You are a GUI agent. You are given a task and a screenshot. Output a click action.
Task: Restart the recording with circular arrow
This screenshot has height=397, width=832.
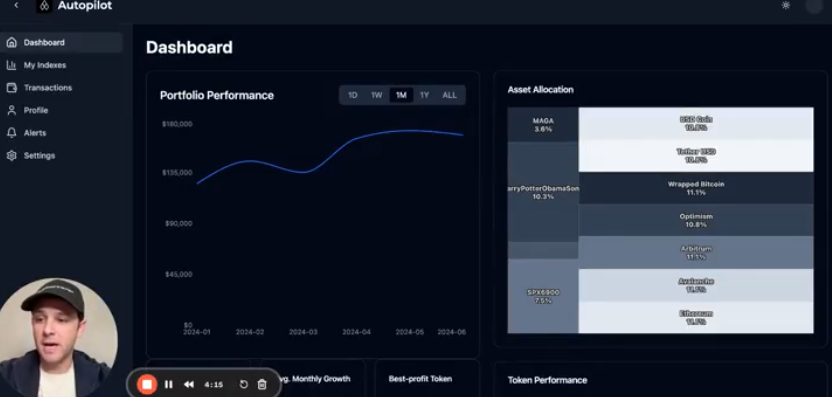[x=244, y=384]
